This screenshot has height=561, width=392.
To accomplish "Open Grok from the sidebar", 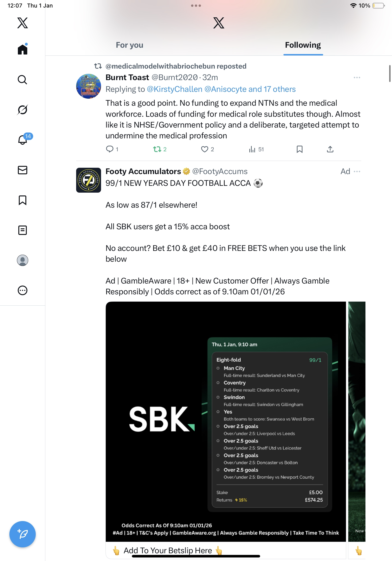I will click(23, 110).
